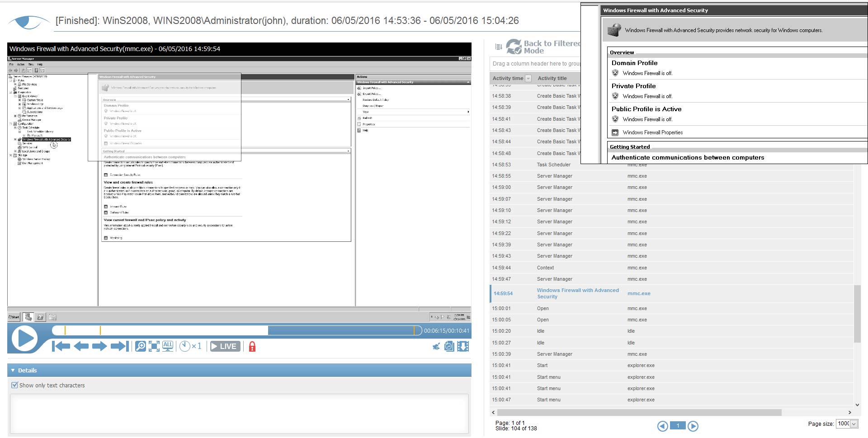Click the ALL monitors icon

(168, 346)
